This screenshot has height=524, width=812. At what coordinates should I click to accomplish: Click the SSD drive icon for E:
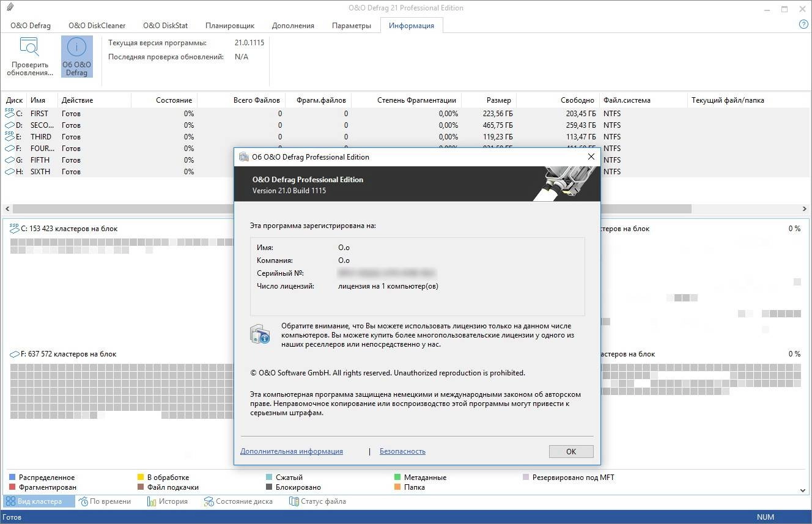click(x=9, y=136)
